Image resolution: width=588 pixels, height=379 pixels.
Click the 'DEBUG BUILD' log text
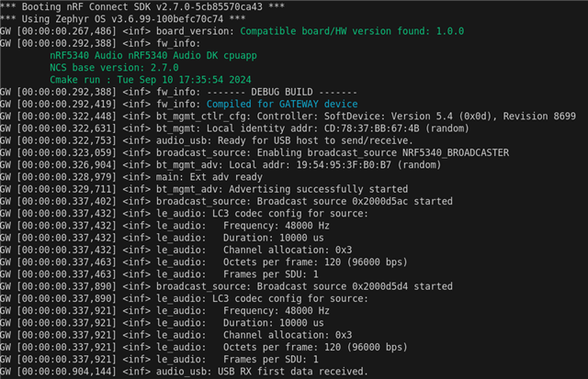coord(282,92)
